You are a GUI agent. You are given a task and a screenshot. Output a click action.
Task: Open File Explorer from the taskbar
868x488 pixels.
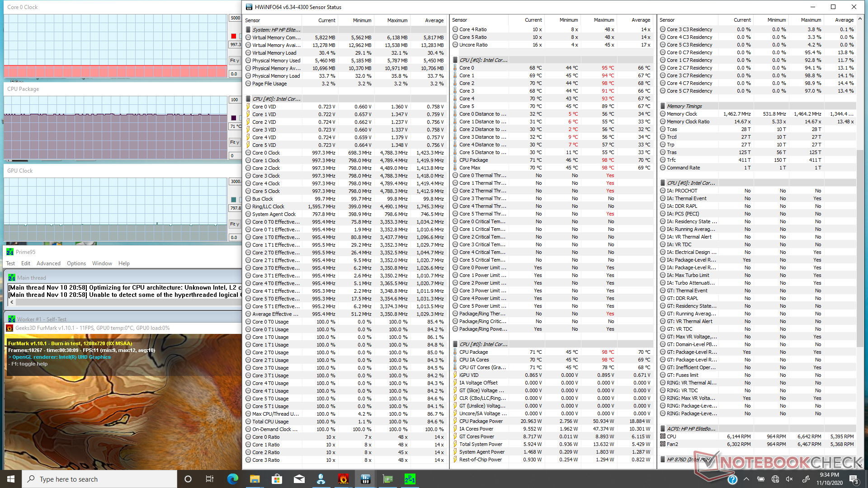(x=255, y=479)
